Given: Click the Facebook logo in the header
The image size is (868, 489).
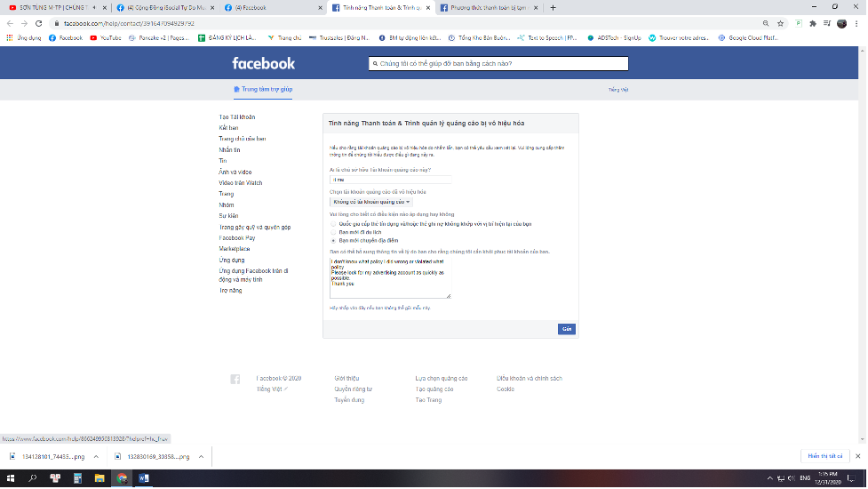Looking at the screenshot, I should [264, 64].
